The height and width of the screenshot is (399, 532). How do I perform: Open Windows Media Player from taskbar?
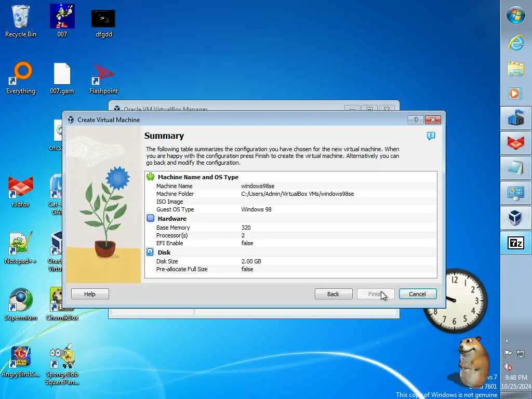click(x=516, y=94)
